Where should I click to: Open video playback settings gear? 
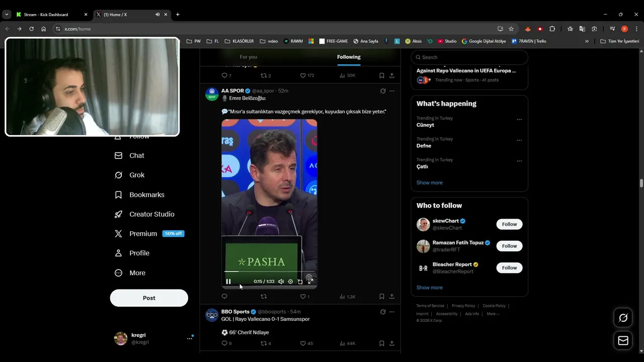[290, 282]
